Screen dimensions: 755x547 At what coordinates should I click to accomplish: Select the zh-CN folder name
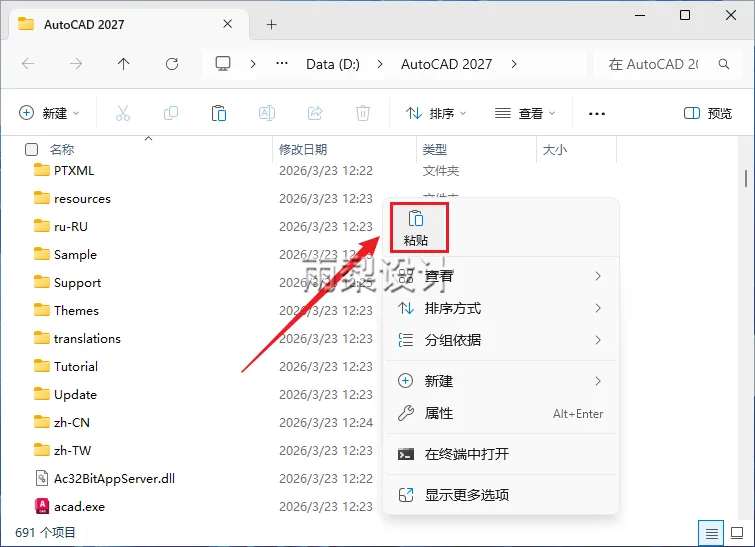tap(72, 422)
